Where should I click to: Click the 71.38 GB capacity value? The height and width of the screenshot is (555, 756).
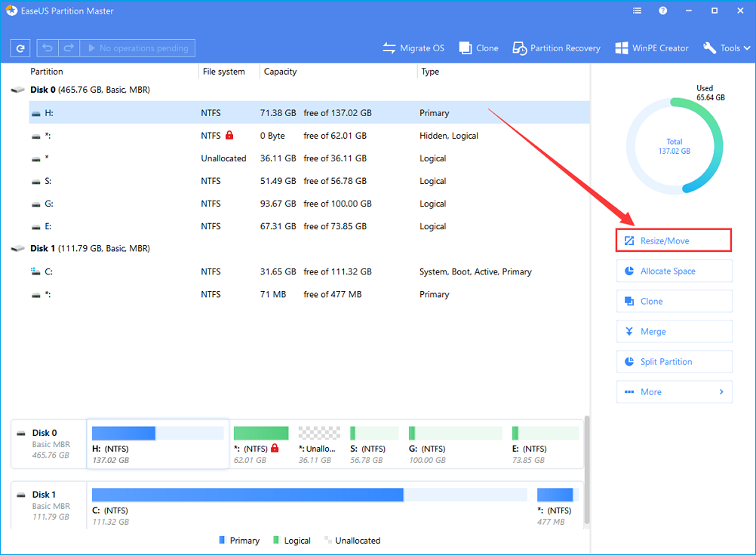pyautogui.click(x=278, y=113)
